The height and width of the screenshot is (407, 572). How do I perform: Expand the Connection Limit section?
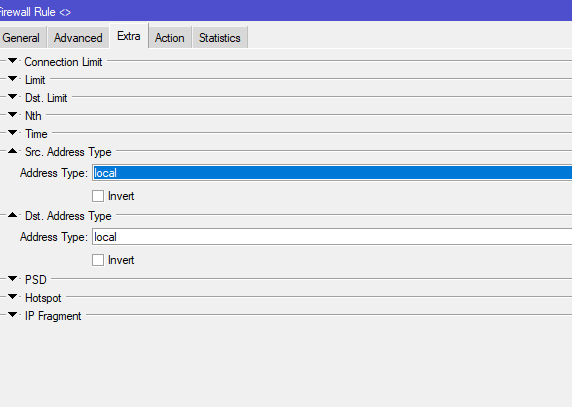[x=12, y=61]
